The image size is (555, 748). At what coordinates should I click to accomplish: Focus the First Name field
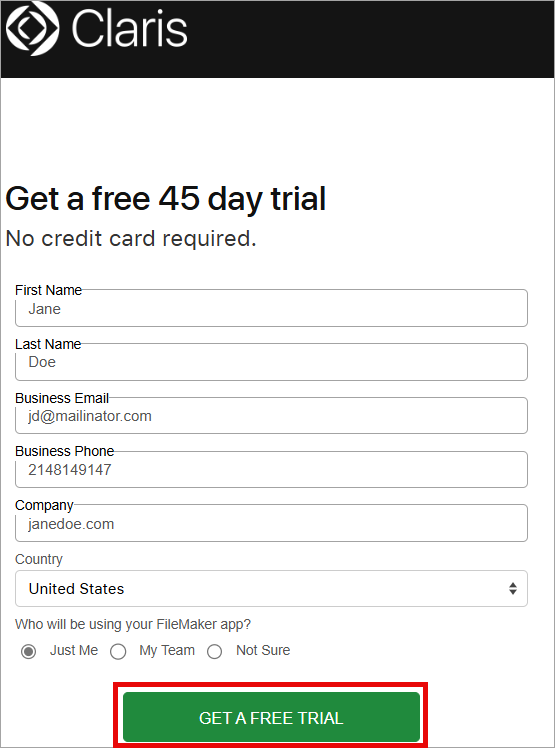[271, 308]
